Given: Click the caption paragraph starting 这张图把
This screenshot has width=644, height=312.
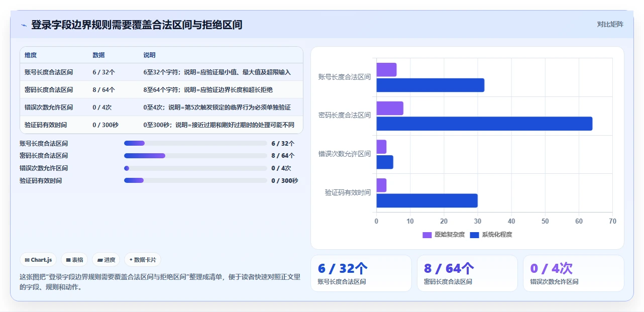Looking at the screenshot, I should tap(160, 282).
